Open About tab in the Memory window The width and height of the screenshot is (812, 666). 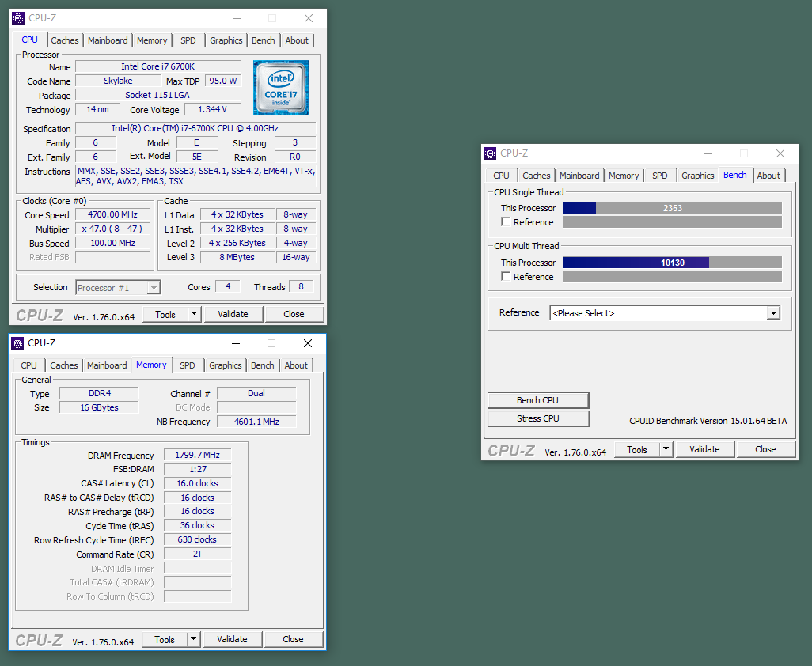pyautogui.click(x=296, y=365)
